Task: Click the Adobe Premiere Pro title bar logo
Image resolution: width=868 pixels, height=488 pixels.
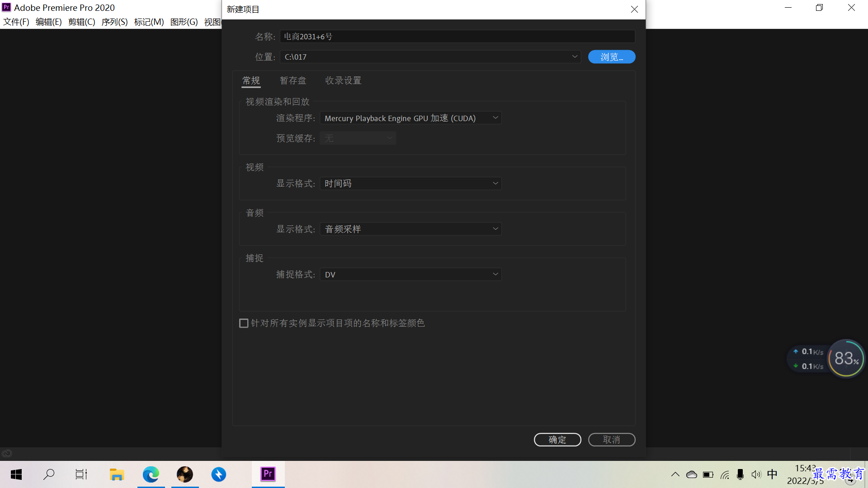Action: pos(6,7)
